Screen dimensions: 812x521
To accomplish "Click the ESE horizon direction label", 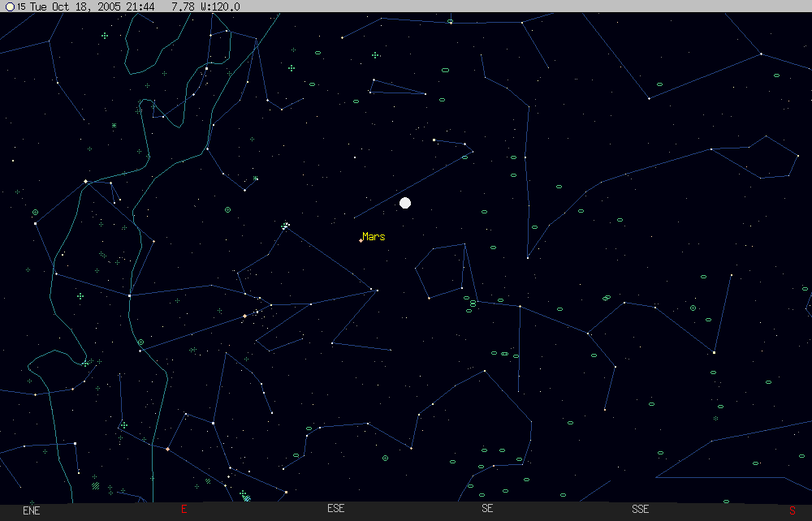I will [x=335, y=510].
